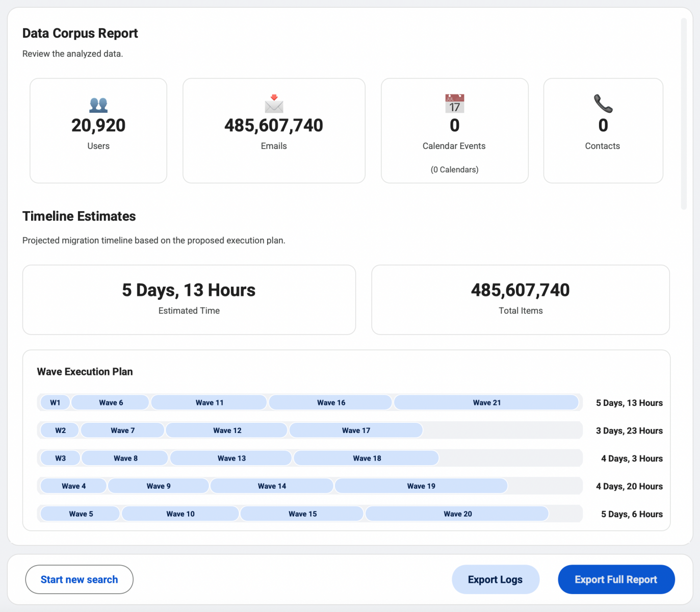700x612 pixels.
Task: Select the Users summary card
Action: point(98,130)
